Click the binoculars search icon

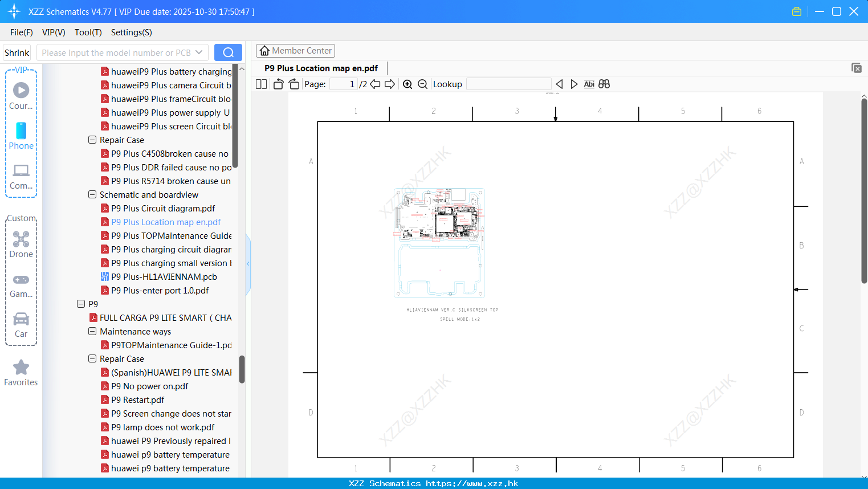tap(604, 84)
